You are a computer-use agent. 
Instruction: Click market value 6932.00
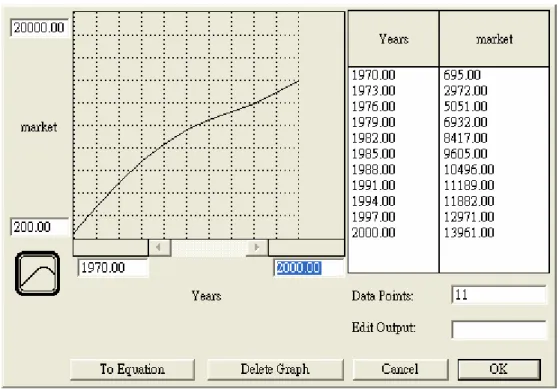(465, 122)
